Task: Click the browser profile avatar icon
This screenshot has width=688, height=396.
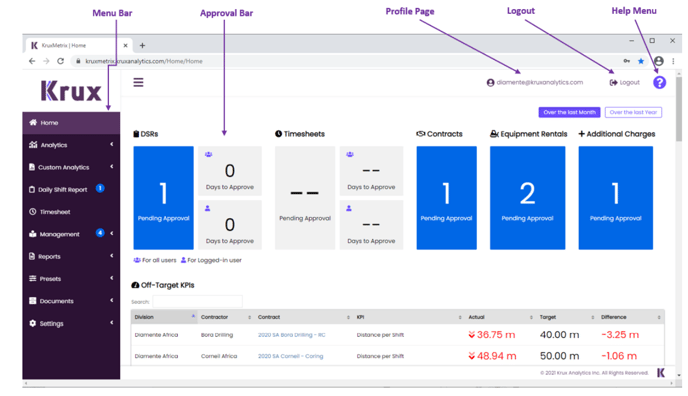Action: pyautogui.click(x=659, y=61)
